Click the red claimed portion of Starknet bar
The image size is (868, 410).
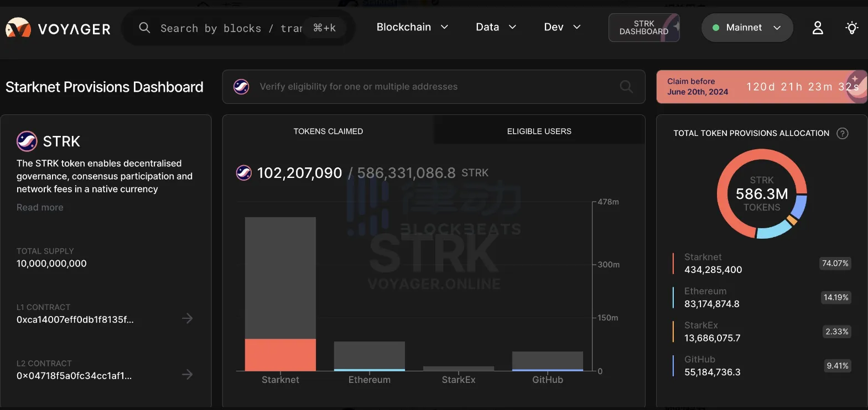pos(280,355)
